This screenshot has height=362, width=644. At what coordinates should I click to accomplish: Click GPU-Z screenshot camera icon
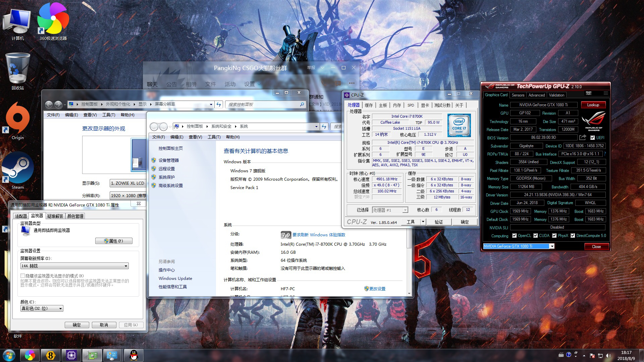[588, 93]
